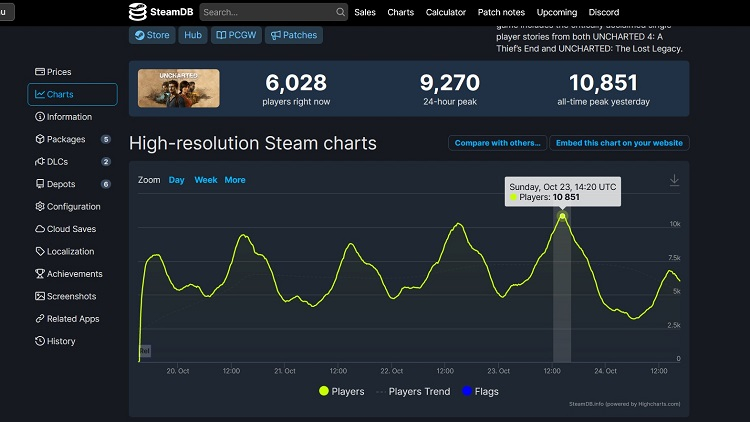Open Patch notes in top navigation

click(x=502, y=12)
